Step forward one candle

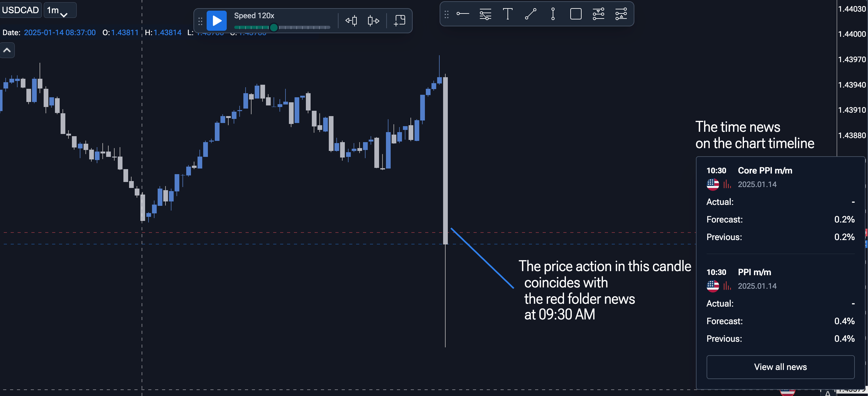point(373,21)
